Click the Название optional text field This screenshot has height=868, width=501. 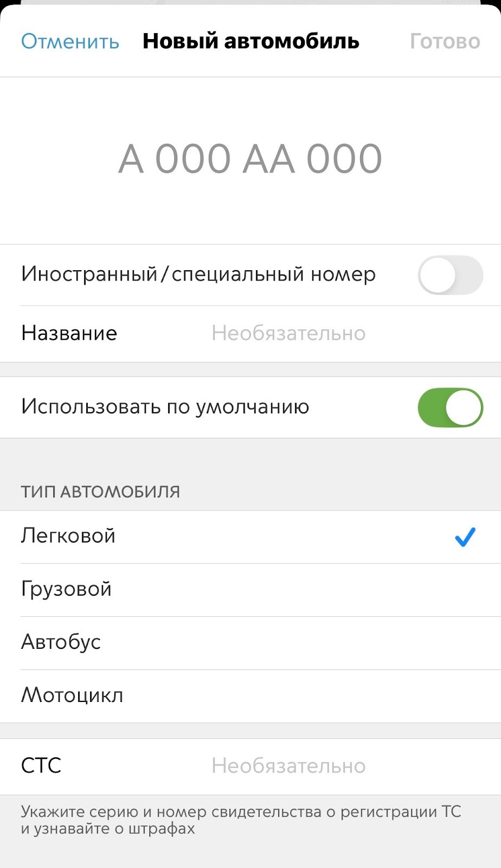pyautogui.click(x=288, y=333)
